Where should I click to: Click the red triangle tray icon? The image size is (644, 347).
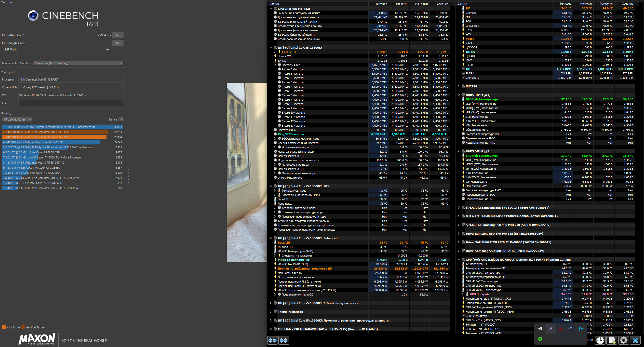tap(561, 329)
